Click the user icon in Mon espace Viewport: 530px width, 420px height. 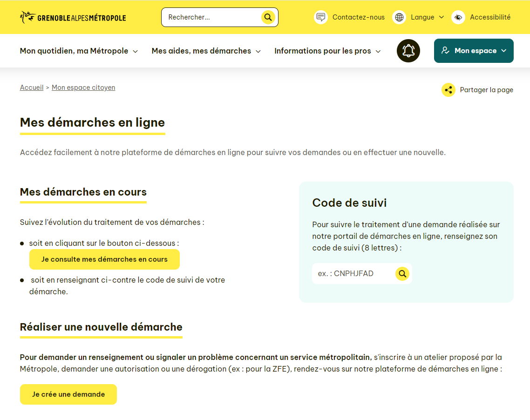click(x=445, y=51)
